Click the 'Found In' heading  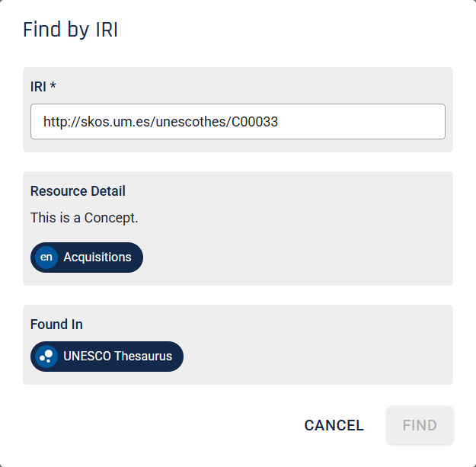point(56,325)
